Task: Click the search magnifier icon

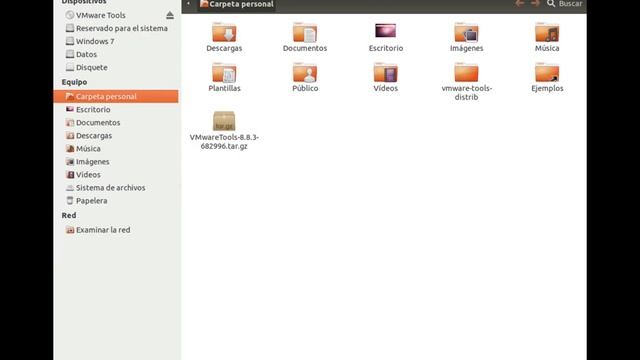Action: click(551, 4)
